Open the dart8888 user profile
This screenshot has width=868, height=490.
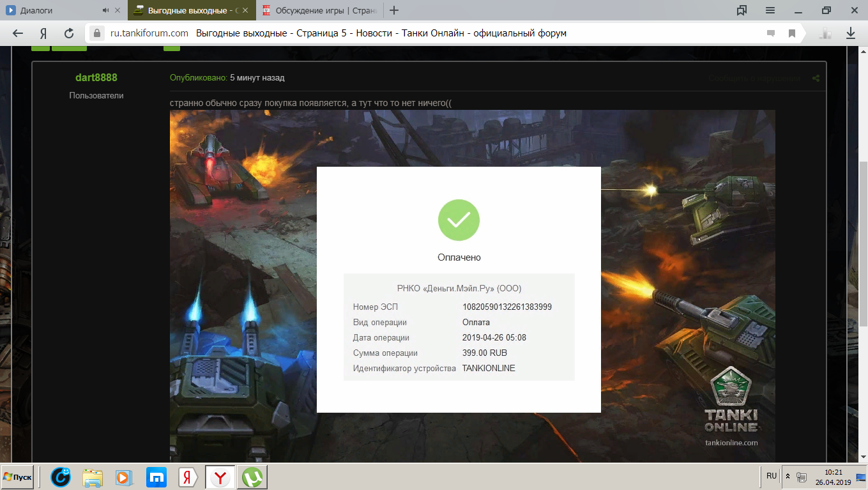[96, 78]
